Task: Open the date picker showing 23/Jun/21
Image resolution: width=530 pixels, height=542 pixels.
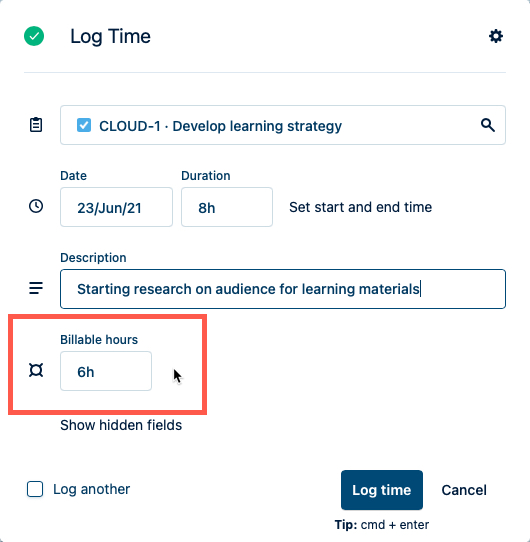Action: tap(117, 207)
